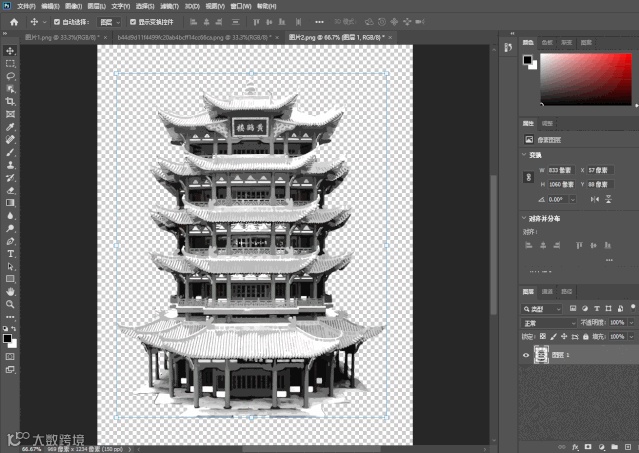Switch to the 通道 channels tab
639x453 pixels.
(547, 291)
